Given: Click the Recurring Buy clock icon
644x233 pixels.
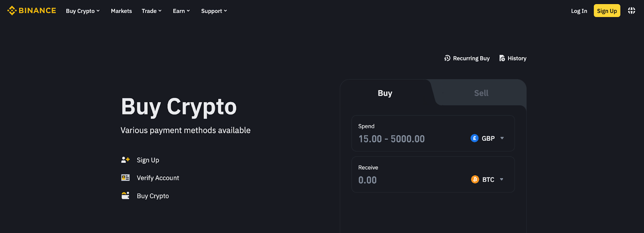Looking at the screenshot, I should point(447,58).
